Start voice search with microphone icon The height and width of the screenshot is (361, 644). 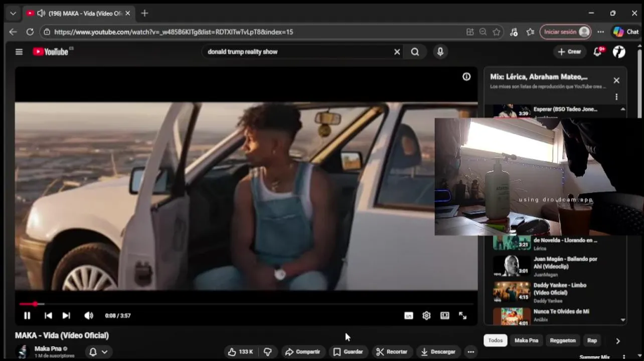[x=440, y=52]
